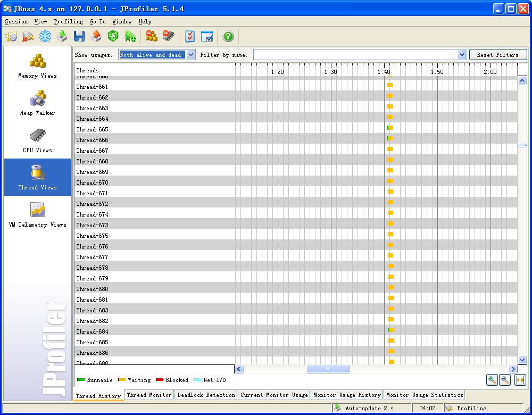
Task: Open the Help menu
Action: coord(145,21)
